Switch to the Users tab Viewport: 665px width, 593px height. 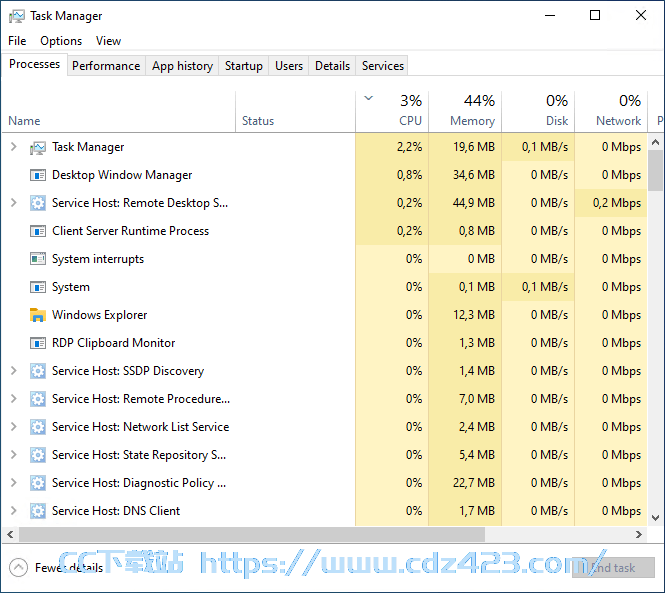coord(289,66)
